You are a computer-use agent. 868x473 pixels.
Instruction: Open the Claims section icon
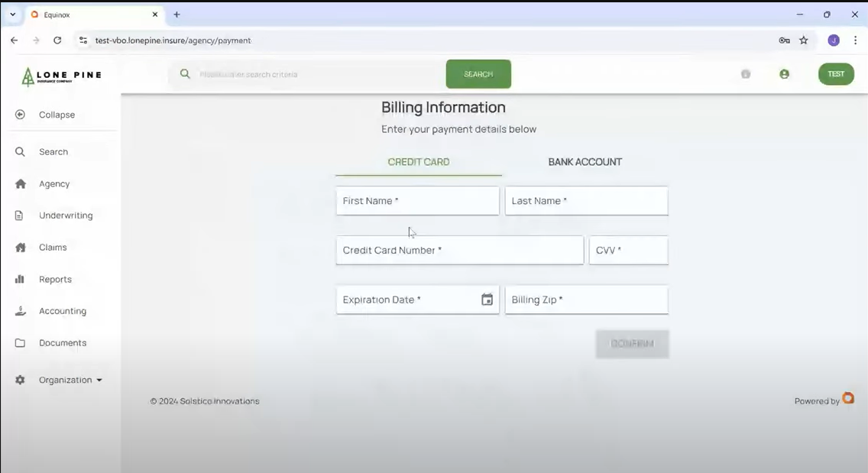[19, 247]
